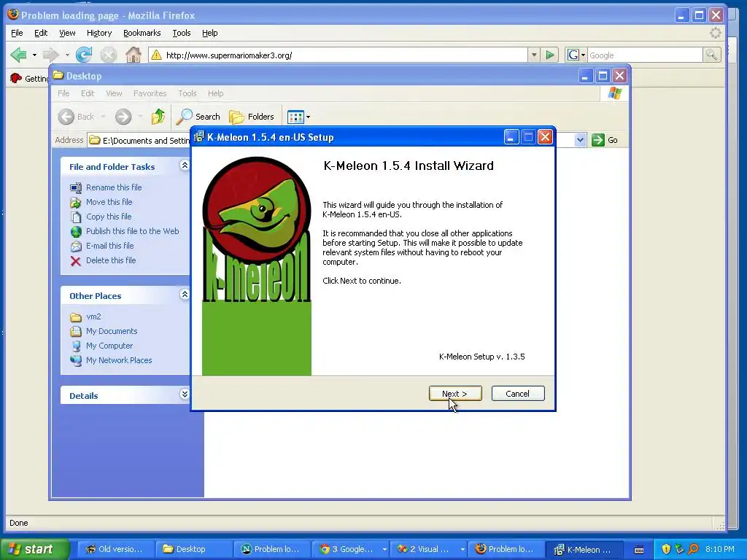
Task: Switch to Firefox Problem loading taskbar item
Action: pos(506,549)
